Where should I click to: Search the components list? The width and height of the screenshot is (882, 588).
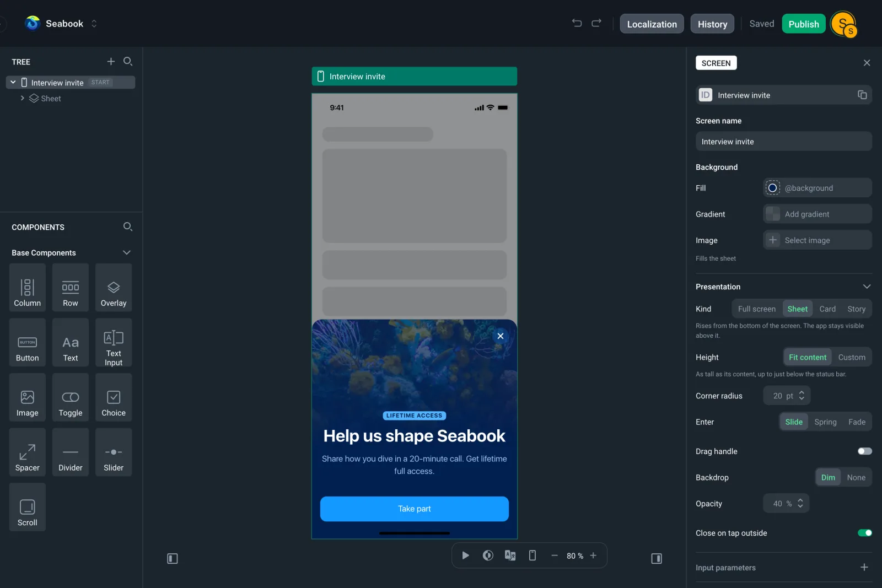[x=127, y=226]
